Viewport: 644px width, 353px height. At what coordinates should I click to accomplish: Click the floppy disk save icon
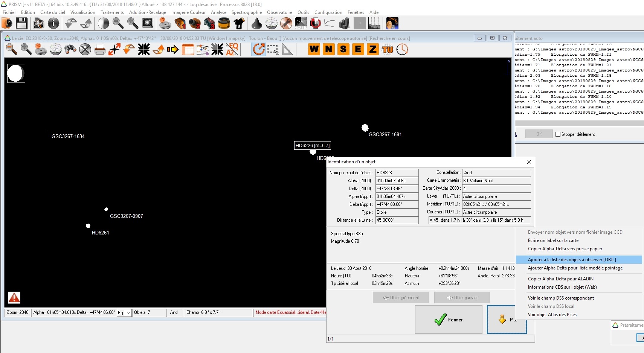coord(21,23)
